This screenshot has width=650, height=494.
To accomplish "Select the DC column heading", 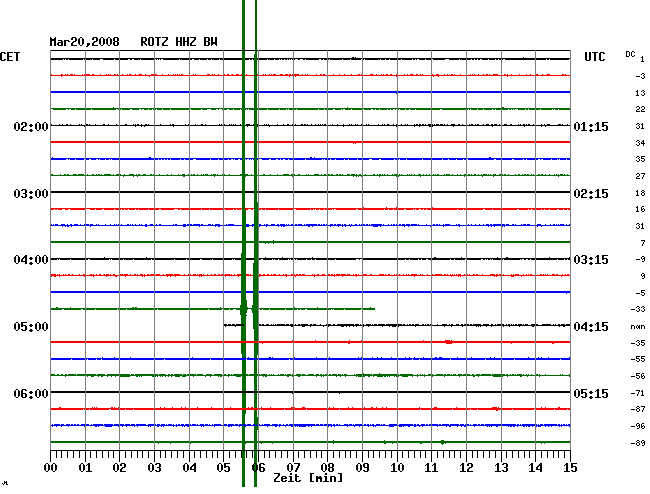I will (x=630, y=54).
